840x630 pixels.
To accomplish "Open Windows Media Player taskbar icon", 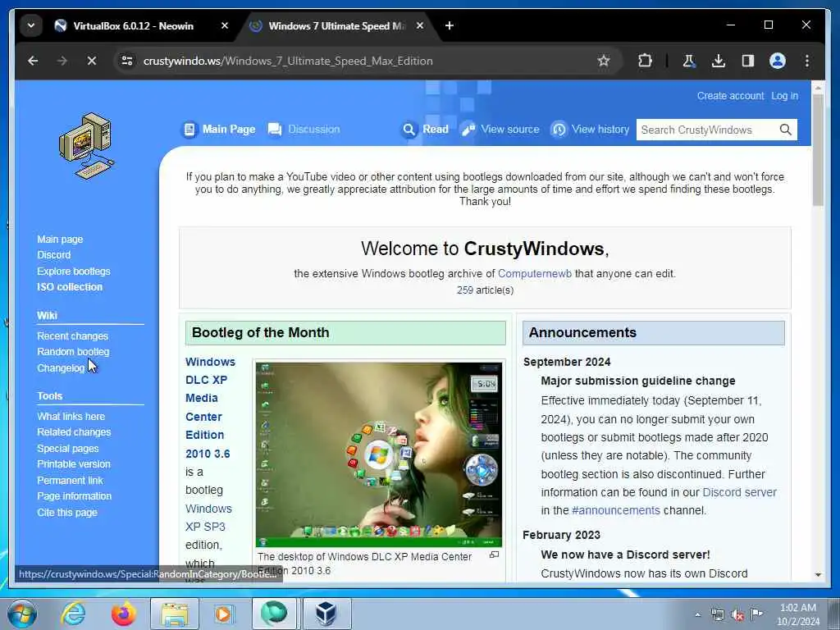I will point(223,614).
